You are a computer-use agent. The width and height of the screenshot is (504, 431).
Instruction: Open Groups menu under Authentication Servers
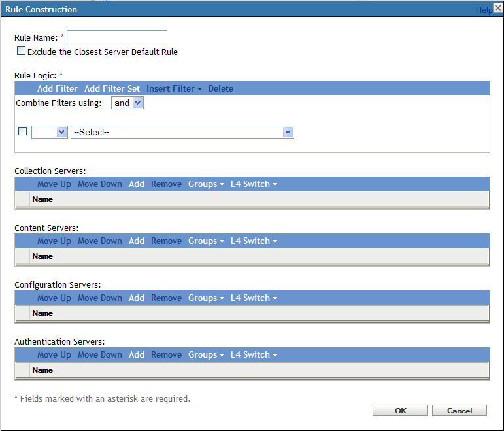[206, 354]
